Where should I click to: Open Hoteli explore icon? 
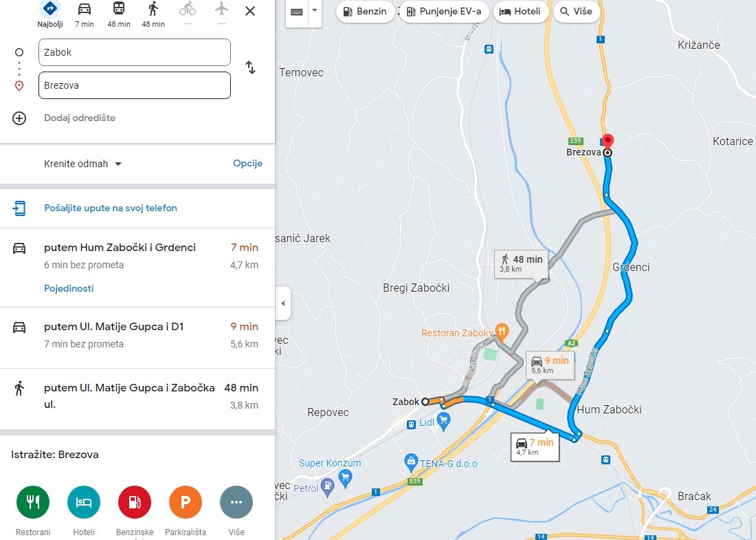click(x=84, y=502)
